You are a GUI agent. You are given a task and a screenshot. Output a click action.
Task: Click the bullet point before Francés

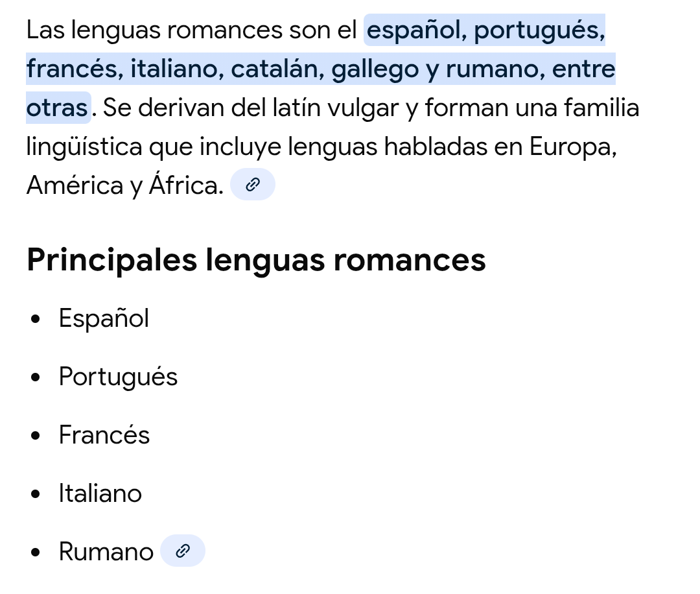36,436
